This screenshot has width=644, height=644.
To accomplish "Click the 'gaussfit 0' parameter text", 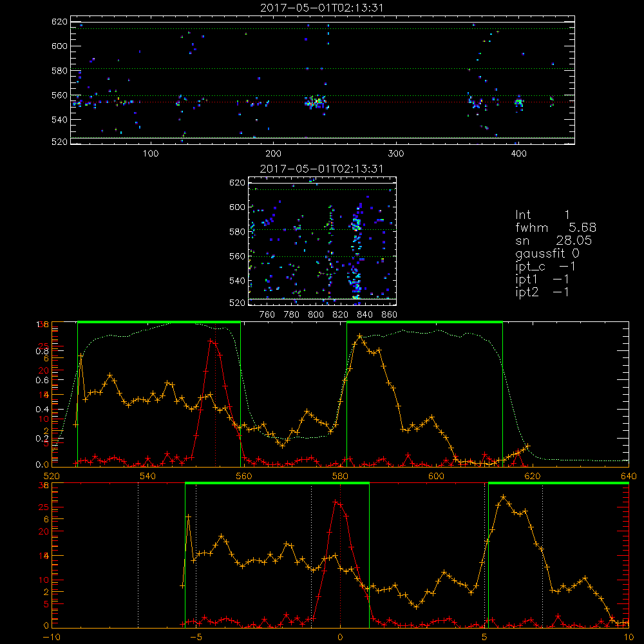I will tap(547, 253).
